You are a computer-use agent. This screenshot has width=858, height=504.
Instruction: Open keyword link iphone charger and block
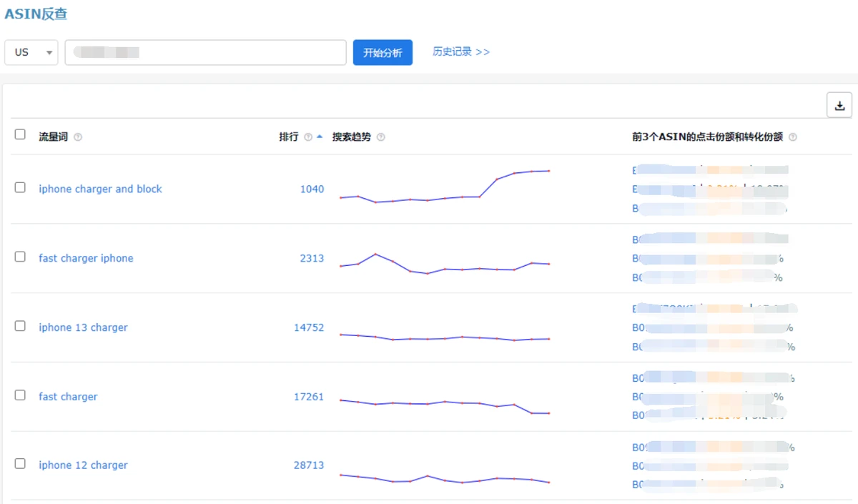coord(100,189)
